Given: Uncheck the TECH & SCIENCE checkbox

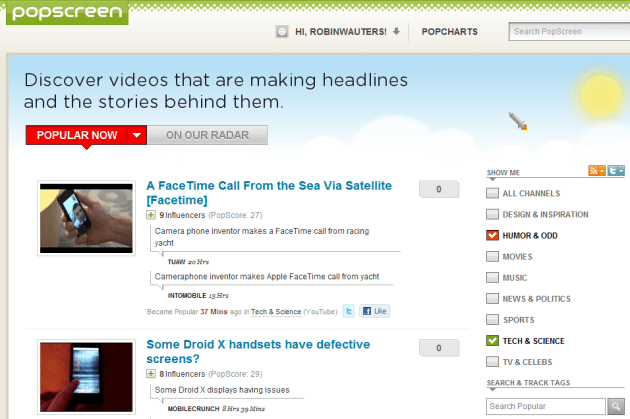Looking at the screenshot, I should pos(492,341).
